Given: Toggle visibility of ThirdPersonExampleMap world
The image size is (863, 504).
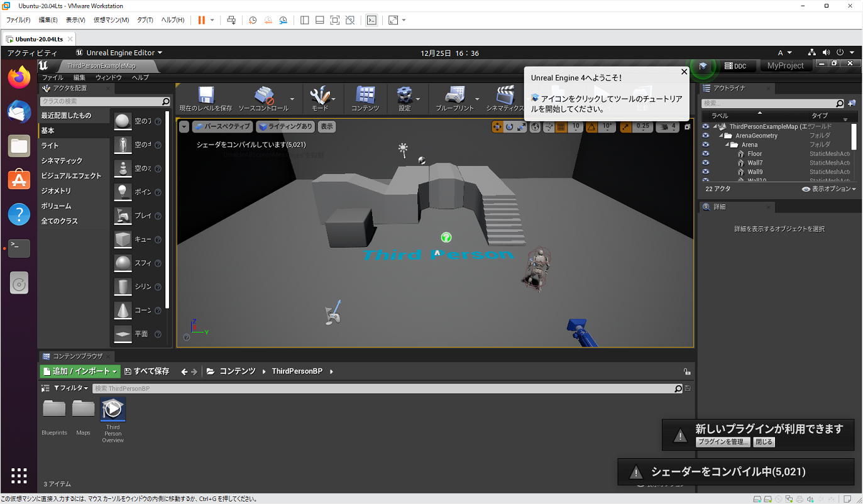Looking at the screenshot, I should click(x=705, y=126).
